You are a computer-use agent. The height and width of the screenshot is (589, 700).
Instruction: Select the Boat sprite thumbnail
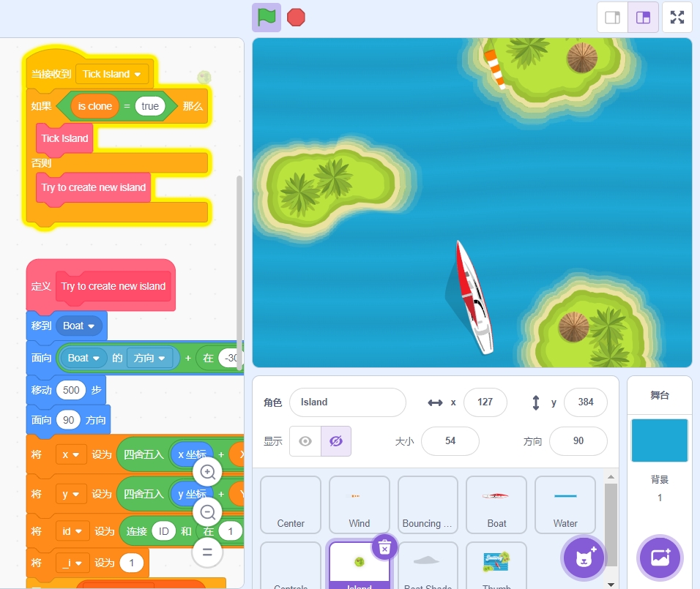pyautogui.click(x=496, y=505)
